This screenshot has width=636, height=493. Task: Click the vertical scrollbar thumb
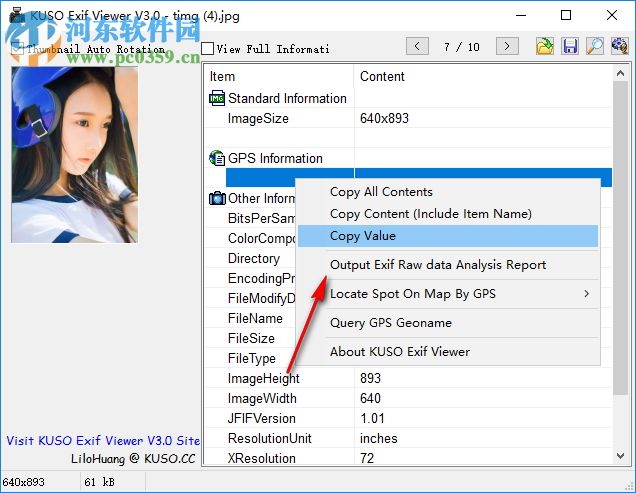[620, 238]
